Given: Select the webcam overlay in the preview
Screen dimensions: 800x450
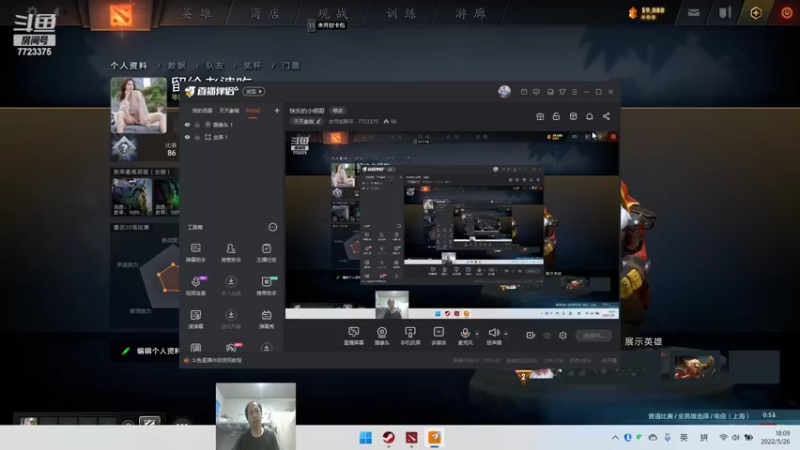Looking at the screenshot, I should tap(392, 305).
